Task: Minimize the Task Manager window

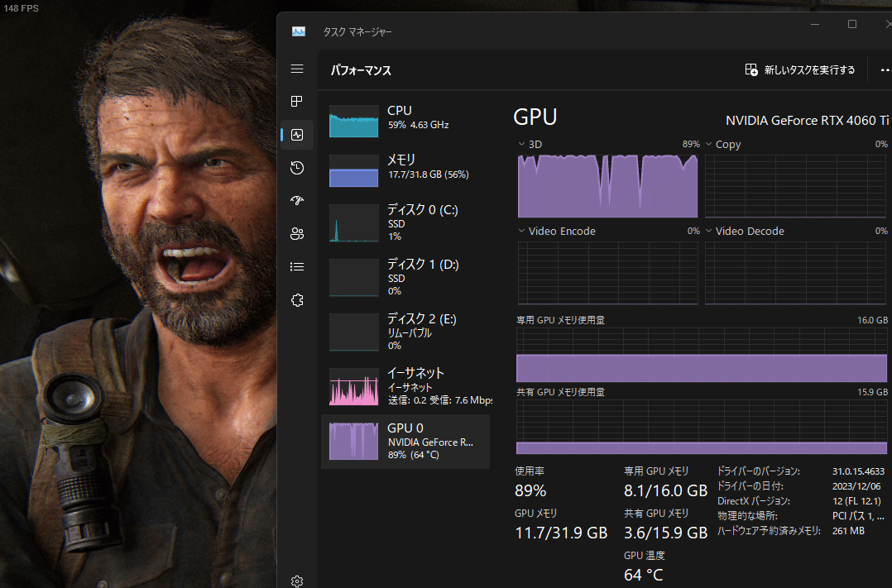Action: pyautogui.click(x=815, y=24)
